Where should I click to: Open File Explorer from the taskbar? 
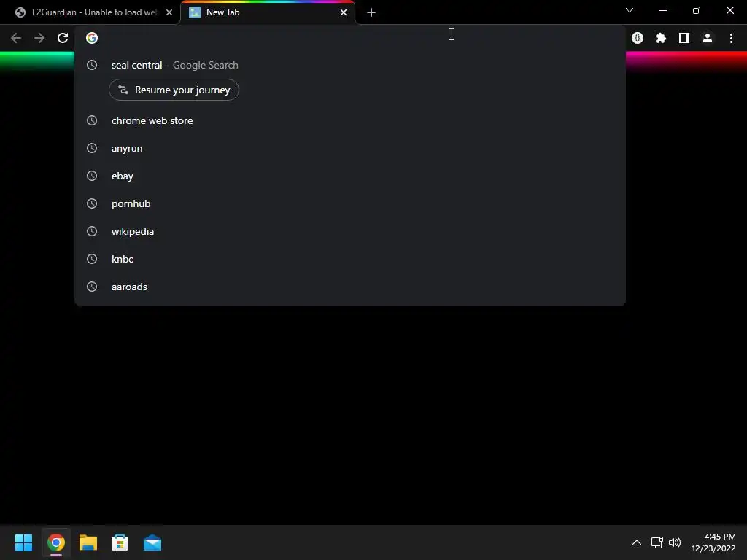point(88,542)
